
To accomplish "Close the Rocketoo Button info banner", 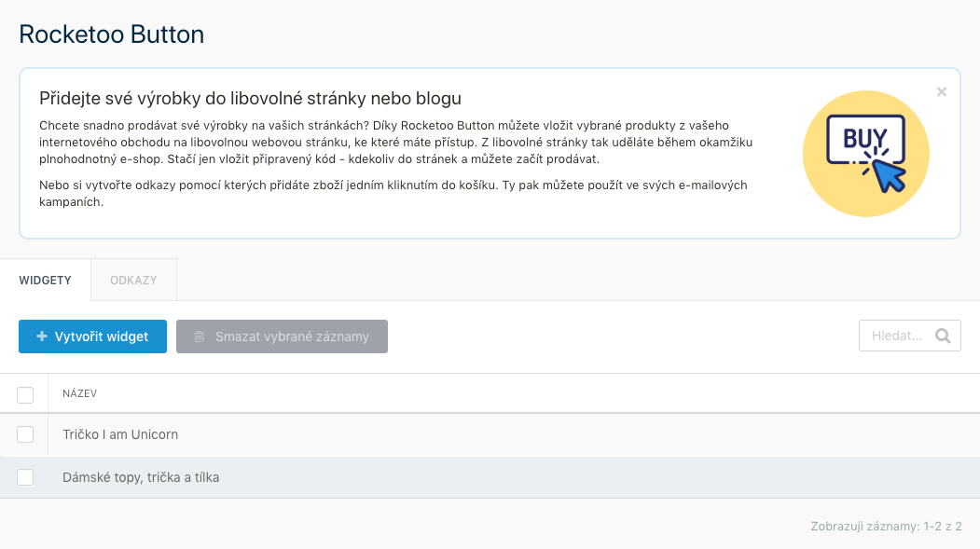I will tap(941, 92).
